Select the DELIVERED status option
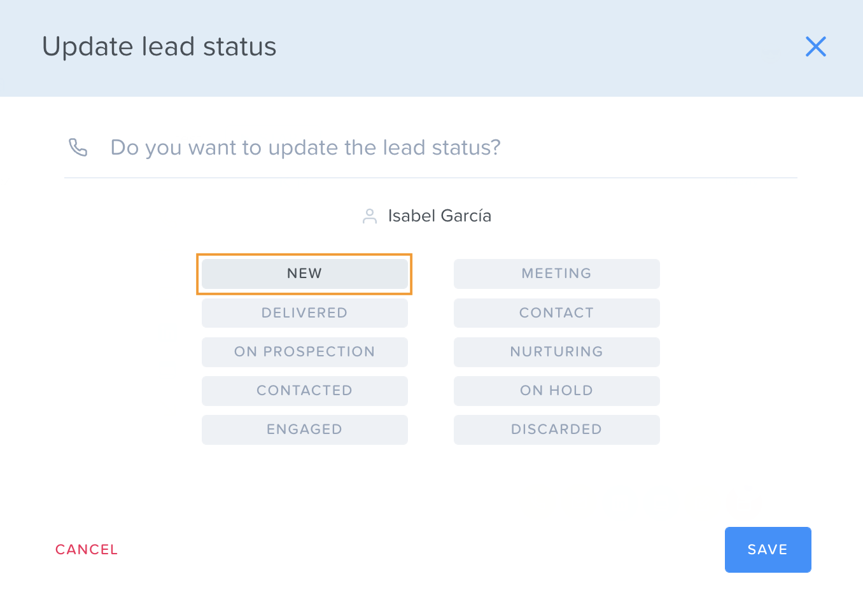Viewport: 863px width, 616px height. 304,313
